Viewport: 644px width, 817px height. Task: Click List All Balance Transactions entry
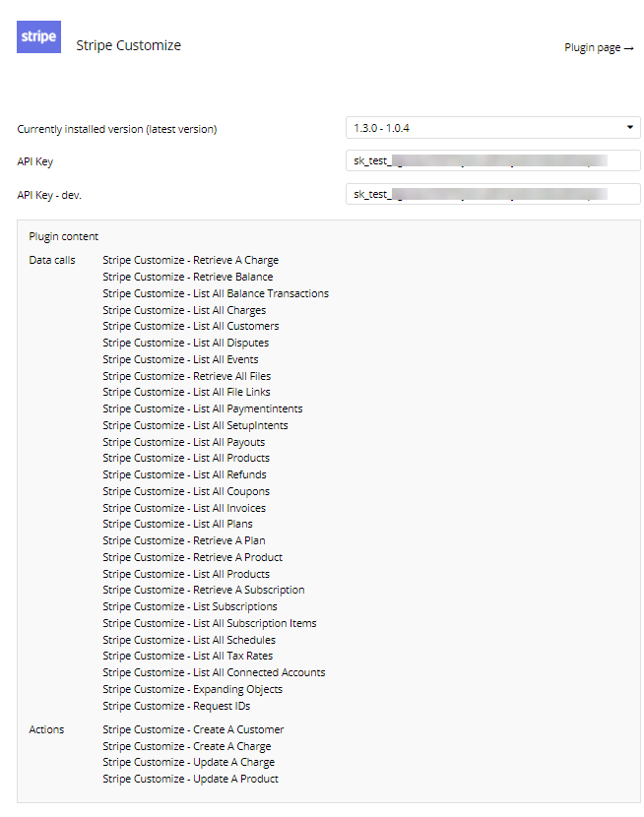[x=216, y=293]
